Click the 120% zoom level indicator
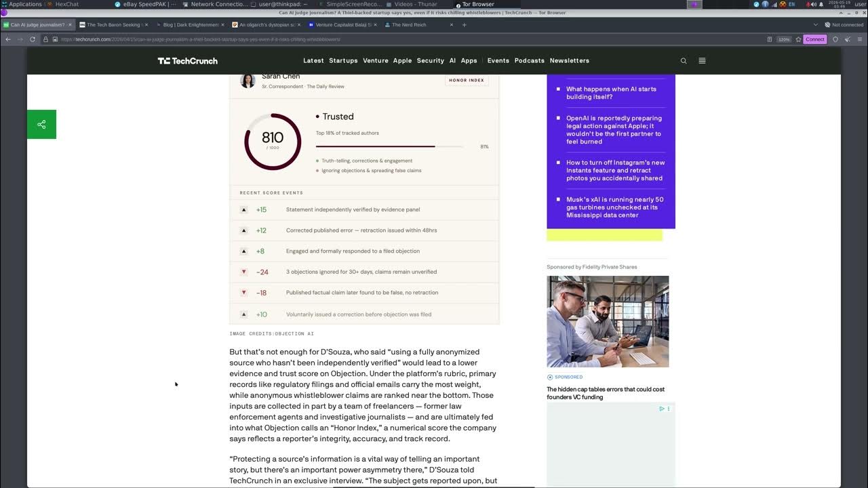This screenshot has height=488, width=868. (785, 39)
